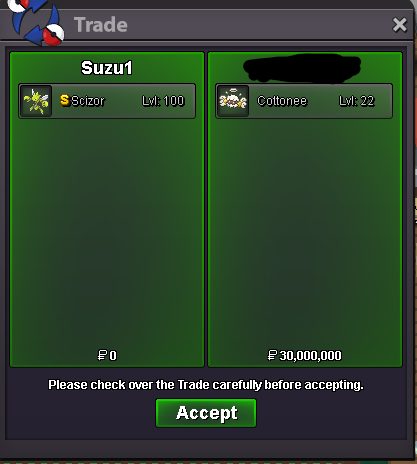Click the Lvl: 100 label
Viewport: 417px width, 464px height.
click(163, 101)
